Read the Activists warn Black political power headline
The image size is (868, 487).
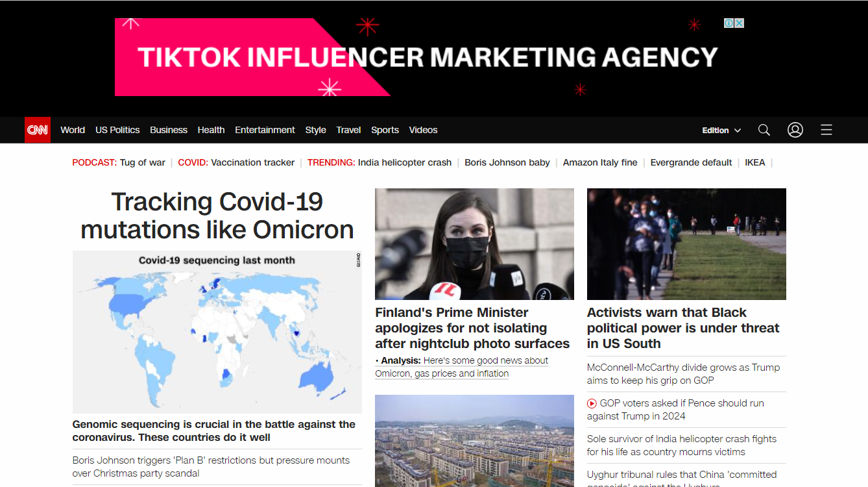point(683,328)
